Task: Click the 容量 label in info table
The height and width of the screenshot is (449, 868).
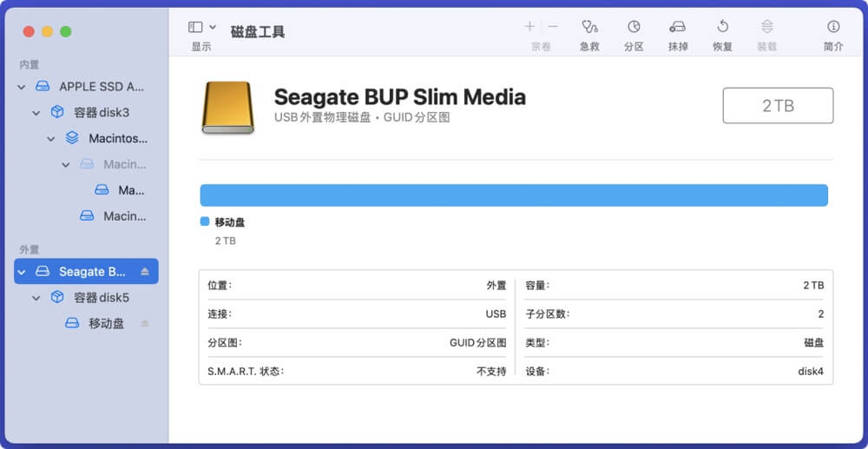Action: pyautogui.click(x=537, y=285)
